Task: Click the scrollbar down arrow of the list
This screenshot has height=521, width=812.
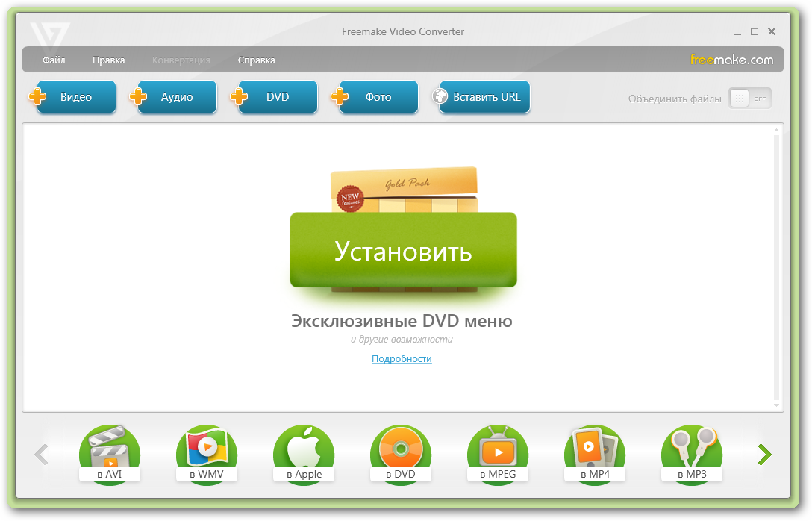Action: click(x=776, y=405)
